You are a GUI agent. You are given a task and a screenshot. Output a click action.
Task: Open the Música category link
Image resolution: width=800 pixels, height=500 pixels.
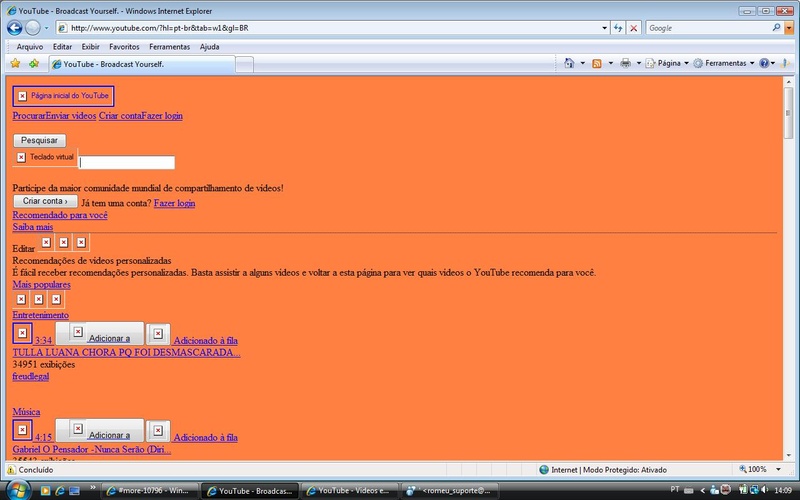(x=26, y=412)
